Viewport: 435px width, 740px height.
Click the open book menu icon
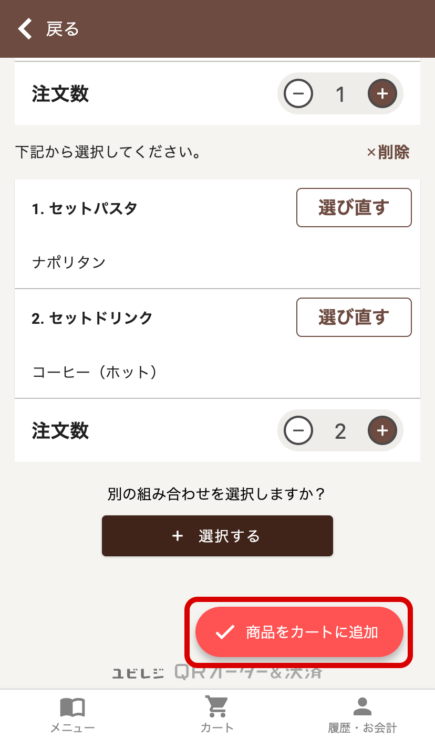point(72,707)
